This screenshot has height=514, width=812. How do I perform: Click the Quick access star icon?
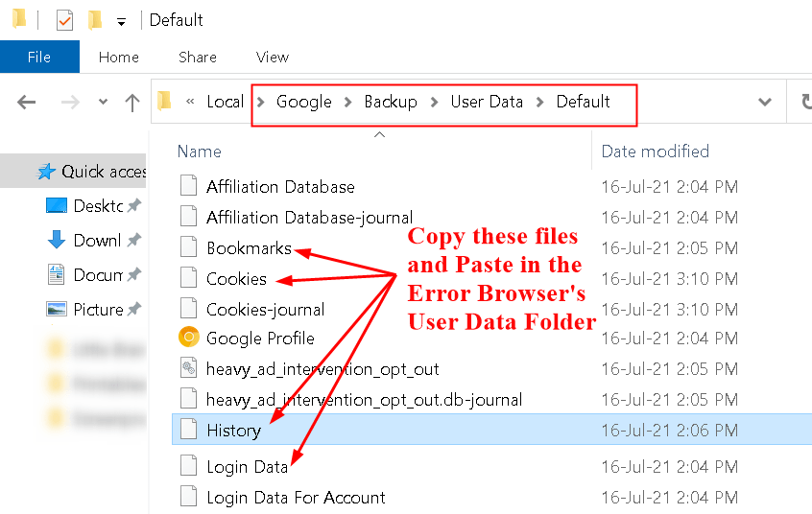[46, 172]
